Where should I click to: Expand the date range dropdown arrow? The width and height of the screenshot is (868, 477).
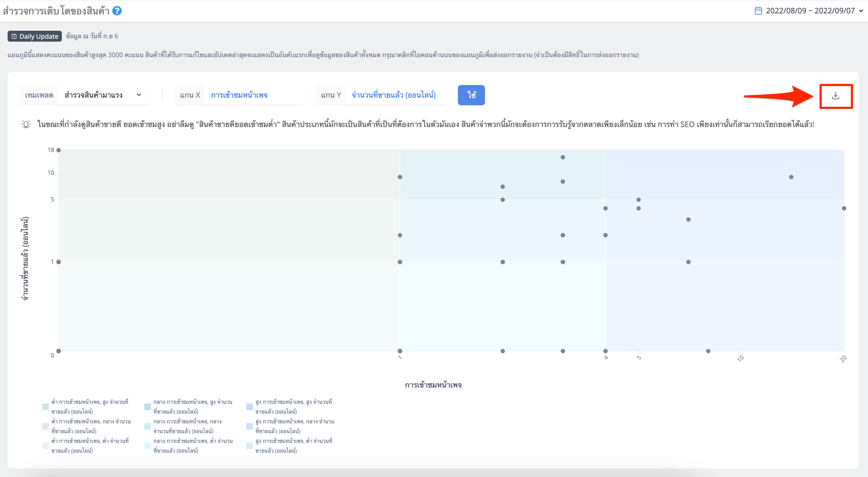point(861,11)
